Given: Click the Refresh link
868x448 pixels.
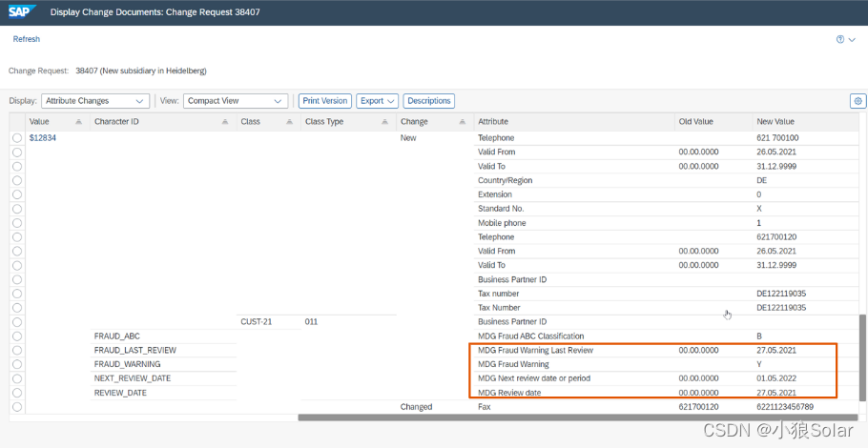Looking at the screenshot, I should click(x=27, y=39).
